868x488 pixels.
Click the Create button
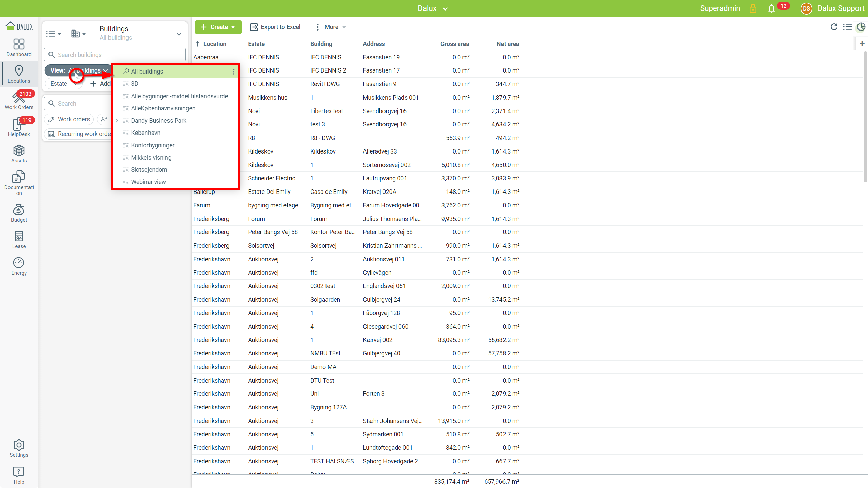pos(218,27)
